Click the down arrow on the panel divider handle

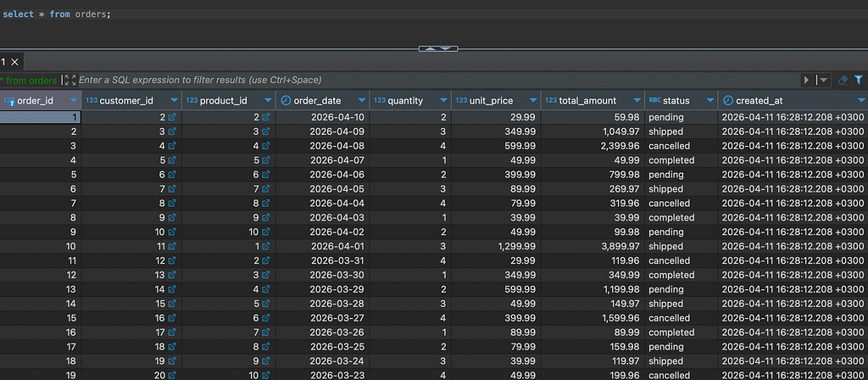pos(446,48)
